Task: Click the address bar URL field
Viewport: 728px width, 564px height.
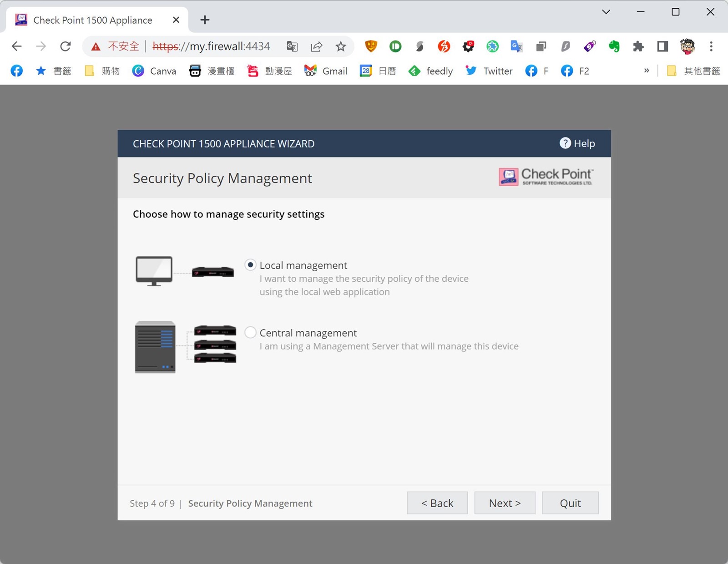Action: [214, 46]
